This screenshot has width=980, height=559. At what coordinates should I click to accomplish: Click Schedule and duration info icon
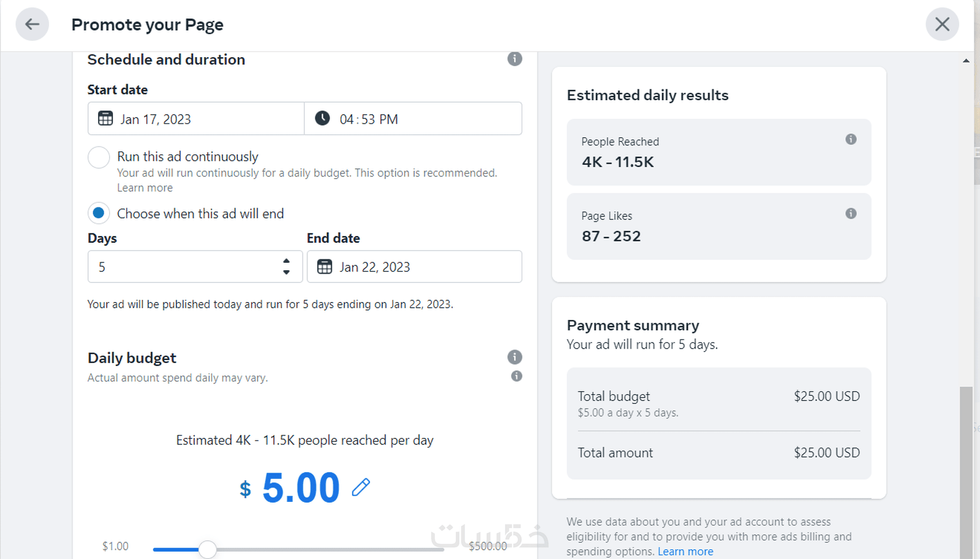515,59
